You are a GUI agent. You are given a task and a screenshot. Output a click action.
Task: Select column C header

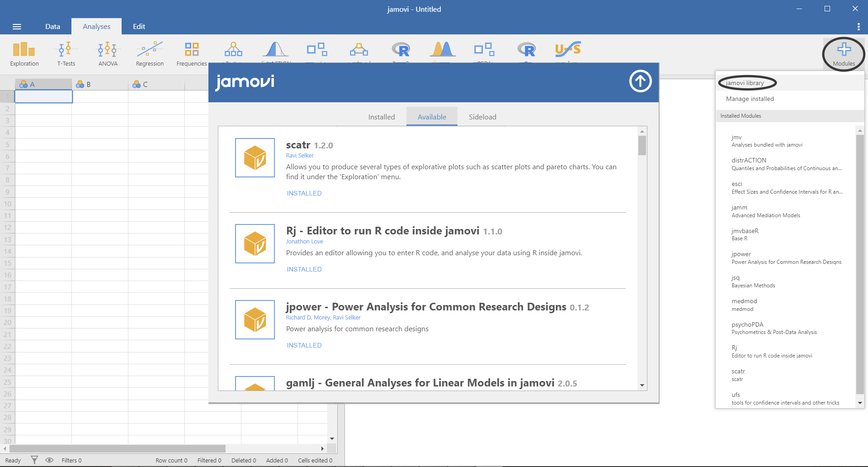156,84
